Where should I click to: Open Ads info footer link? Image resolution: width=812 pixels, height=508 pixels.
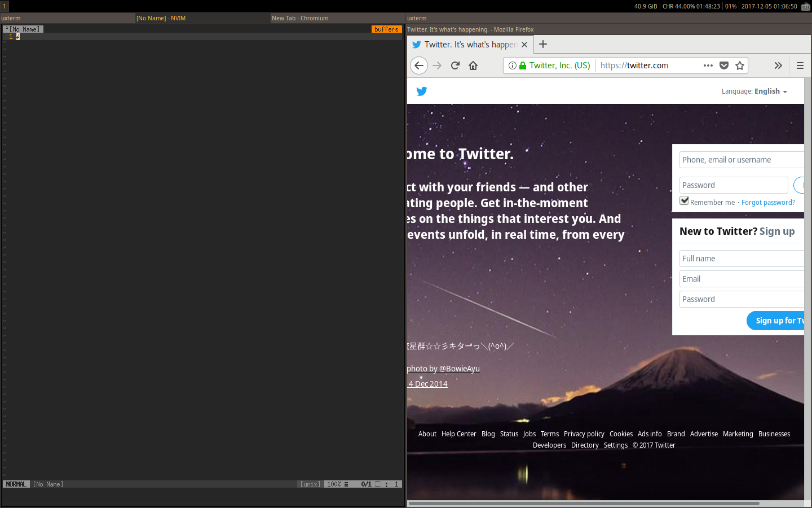[650, 434]
